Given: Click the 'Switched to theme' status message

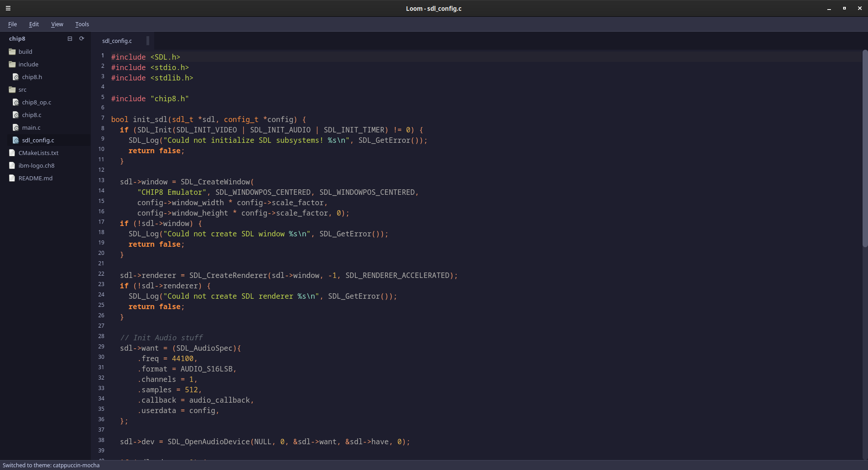Looking at the screenshot, I should click(x=51, y=465).
